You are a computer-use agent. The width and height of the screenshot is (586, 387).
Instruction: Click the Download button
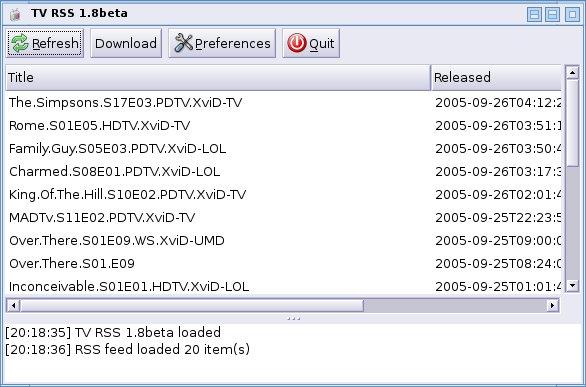tap(126, 43)
